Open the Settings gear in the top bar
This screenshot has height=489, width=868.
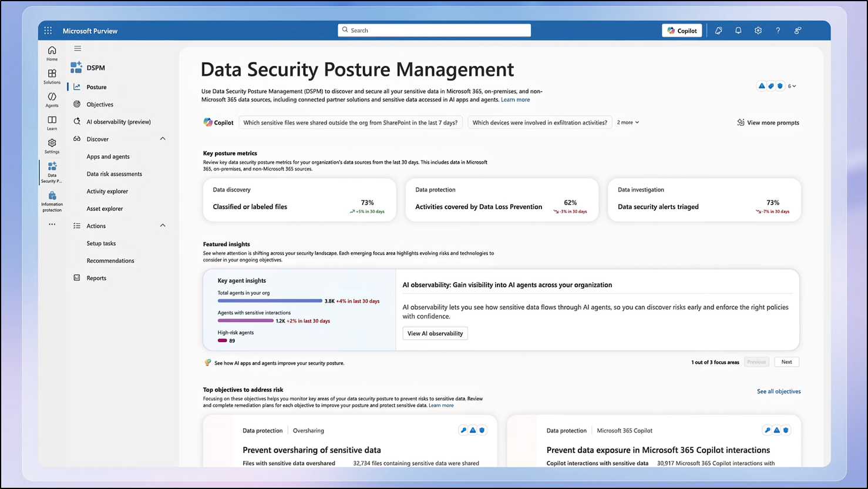[x=758, y=30]
